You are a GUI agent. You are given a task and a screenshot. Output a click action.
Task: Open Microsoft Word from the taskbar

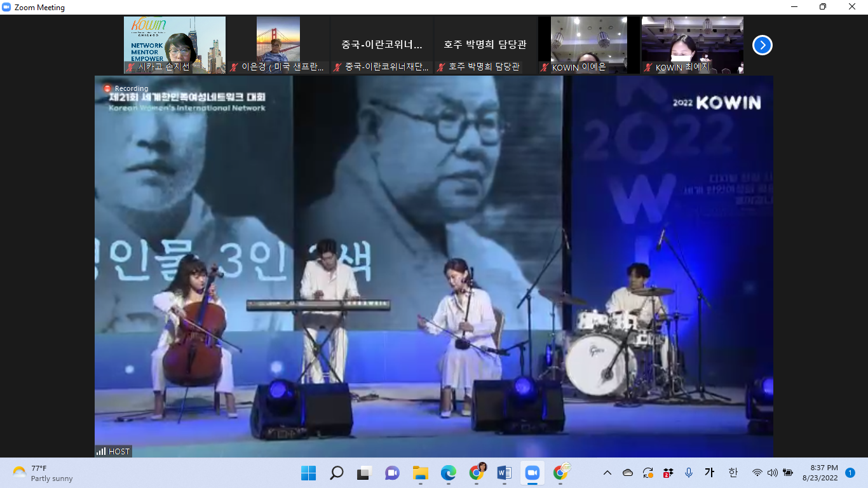(505, 473)
